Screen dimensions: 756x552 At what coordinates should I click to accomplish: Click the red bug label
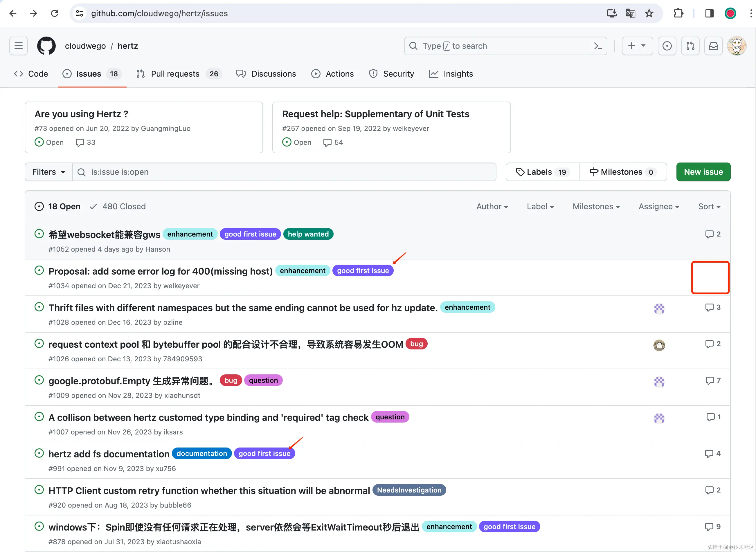click(416, 344)
